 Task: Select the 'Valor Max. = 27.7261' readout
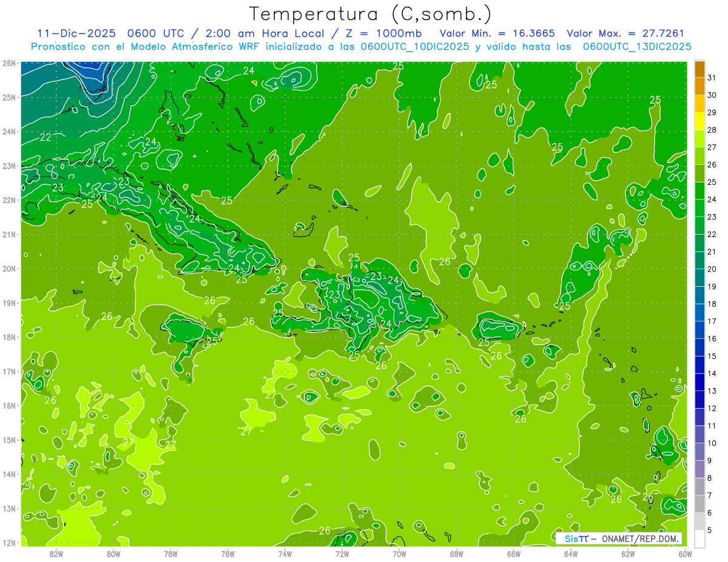(625, 33)
